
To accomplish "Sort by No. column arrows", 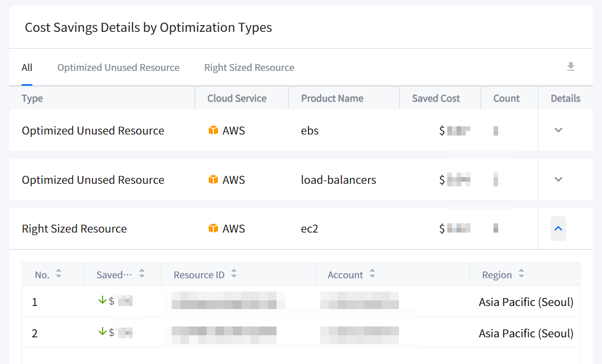I will (59, 274).
